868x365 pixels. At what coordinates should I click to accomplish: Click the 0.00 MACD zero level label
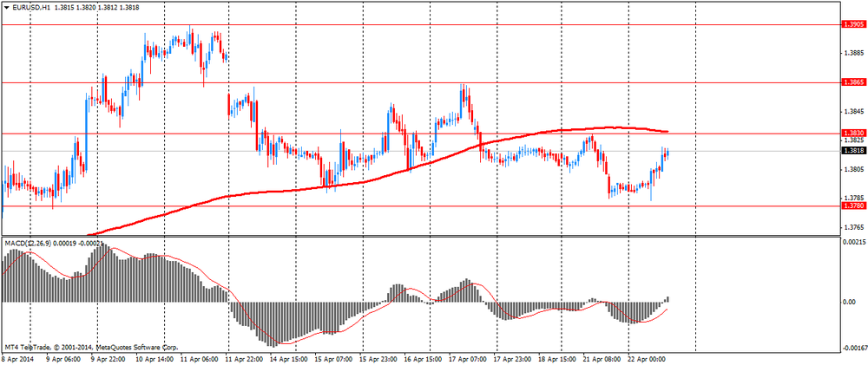849,302
